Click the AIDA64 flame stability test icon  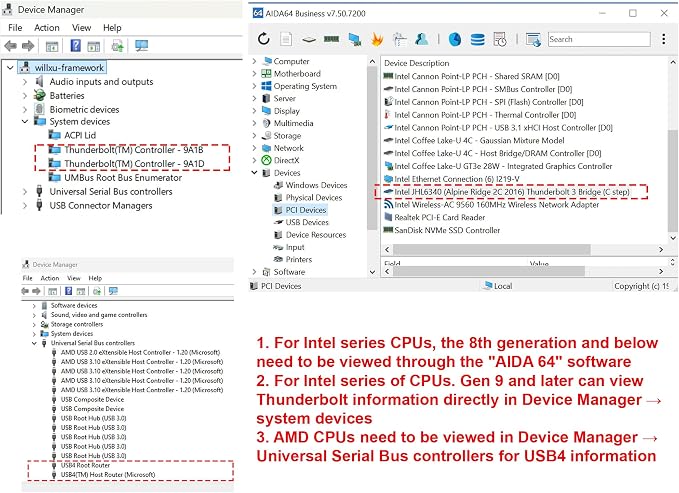coord(377,39)
